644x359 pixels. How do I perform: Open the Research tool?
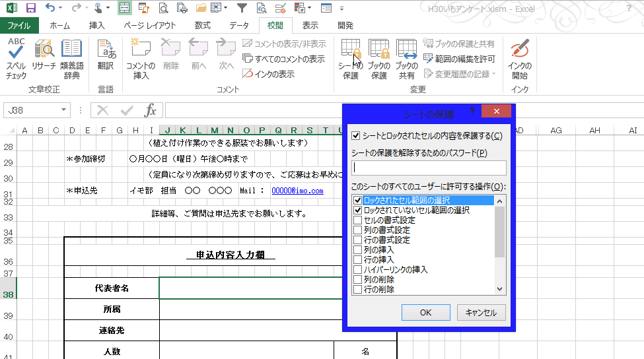click(x=44, y=58)
